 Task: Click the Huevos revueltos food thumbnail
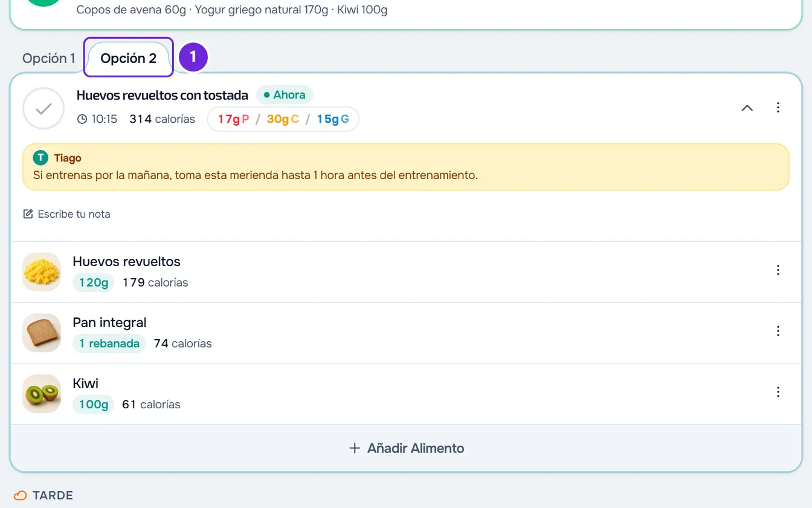(x=42, y=272)
